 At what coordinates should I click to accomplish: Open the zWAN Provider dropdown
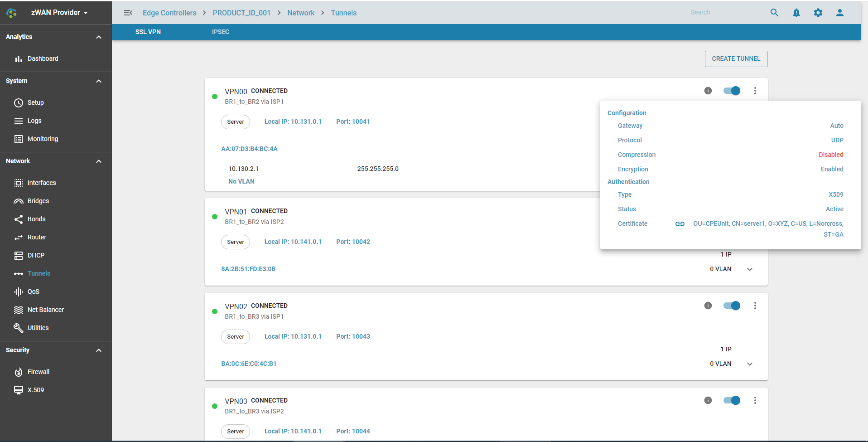click(x=59, y=13)
